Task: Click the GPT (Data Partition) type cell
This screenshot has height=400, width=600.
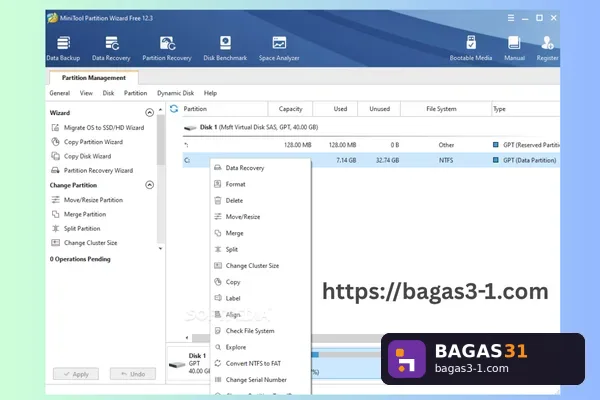Action: pyautogui.click(x=524, y=160)
